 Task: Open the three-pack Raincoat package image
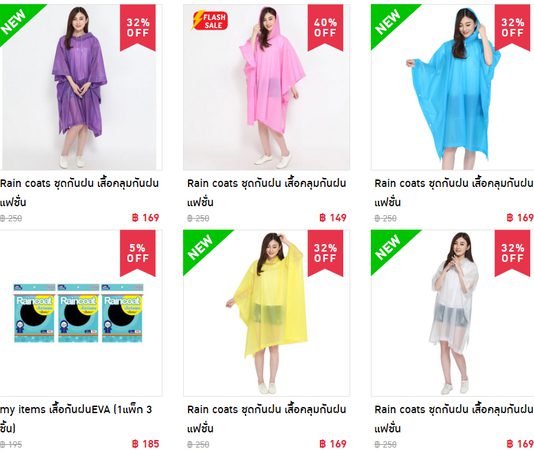click(78, 313)
